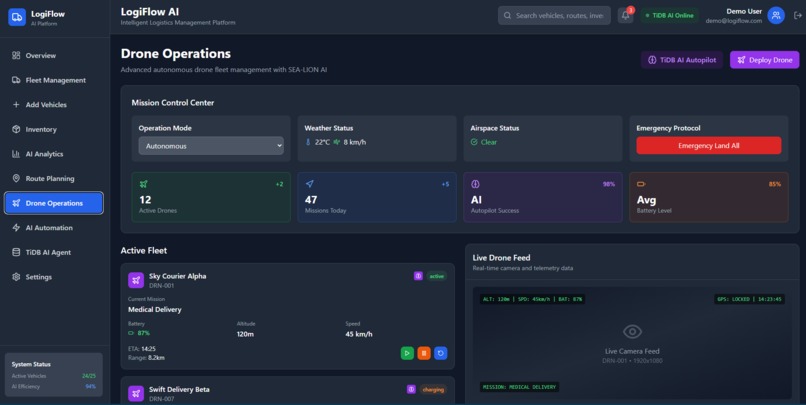This screenshot has width=806, height=405.
Task: Click the 120m altitude value
Action: 245,334
